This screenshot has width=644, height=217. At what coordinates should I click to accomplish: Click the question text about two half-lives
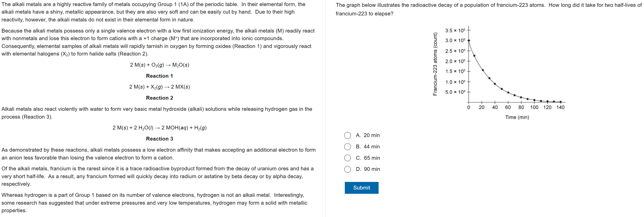(x=488, y=9)
